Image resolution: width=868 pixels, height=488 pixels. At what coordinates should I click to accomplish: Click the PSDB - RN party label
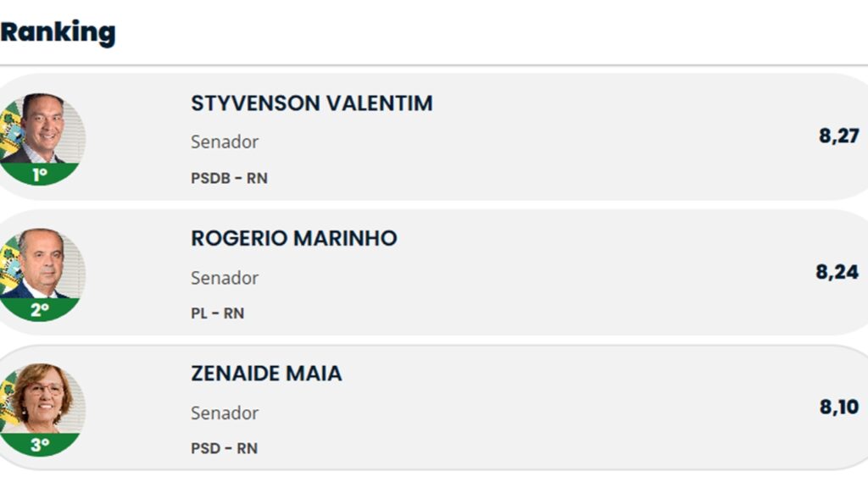click(229, 178)
